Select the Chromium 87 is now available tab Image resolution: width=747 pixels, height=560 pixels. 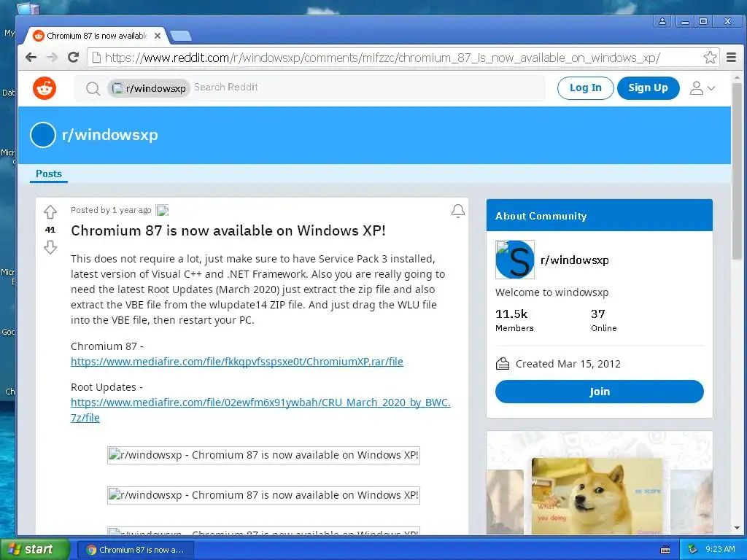click(97, 36)
